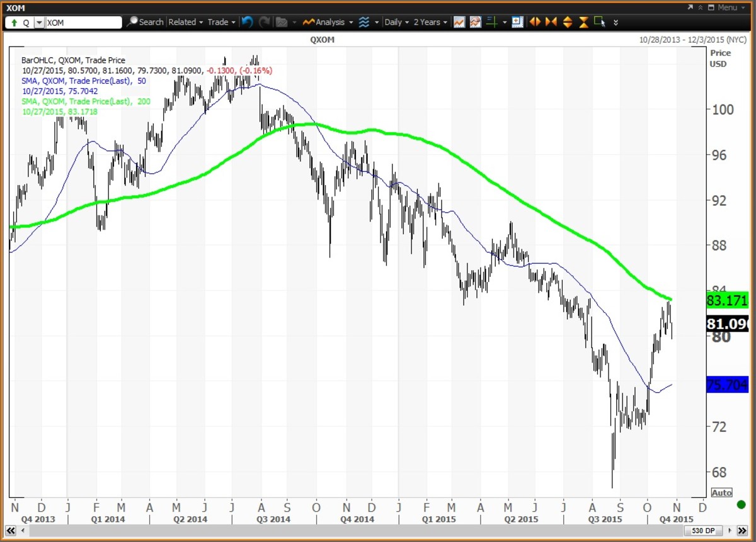
Task: Click the 100 price axis value
Action: [722, 110]
